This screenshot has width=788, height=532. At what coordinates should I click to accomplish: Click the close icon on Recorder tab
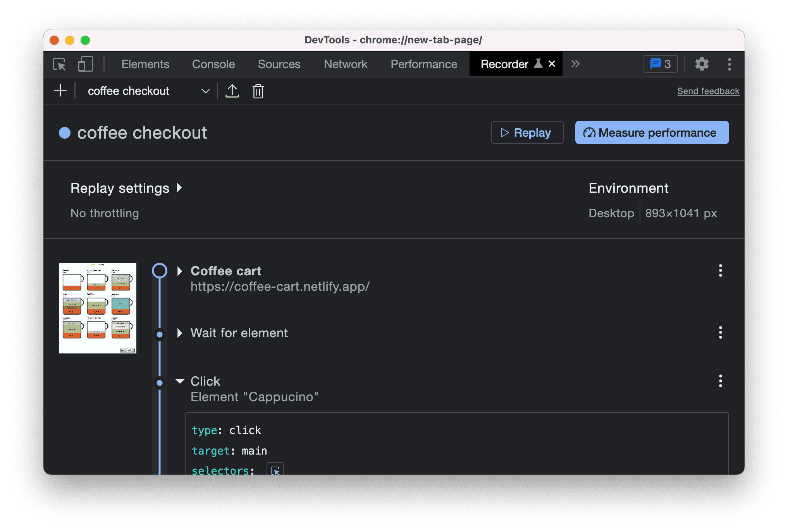click(551, 63)
